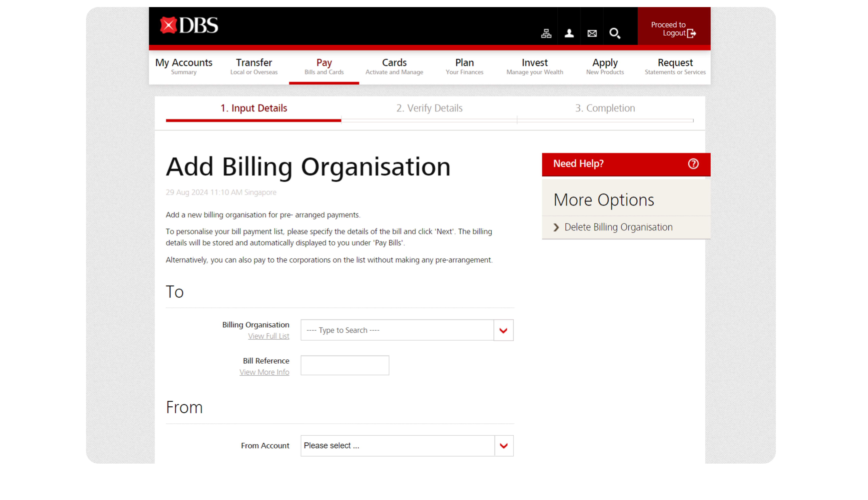The image size is (868, 500).
Task: Select step 1. Input Details
Action: [x=253, y=108]
